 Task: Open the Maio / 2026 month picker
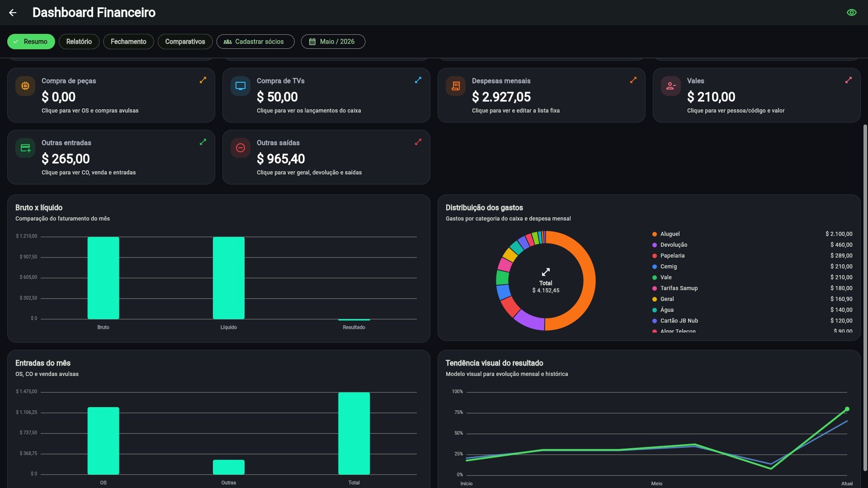pyautogui.click(x=333, y=42)
